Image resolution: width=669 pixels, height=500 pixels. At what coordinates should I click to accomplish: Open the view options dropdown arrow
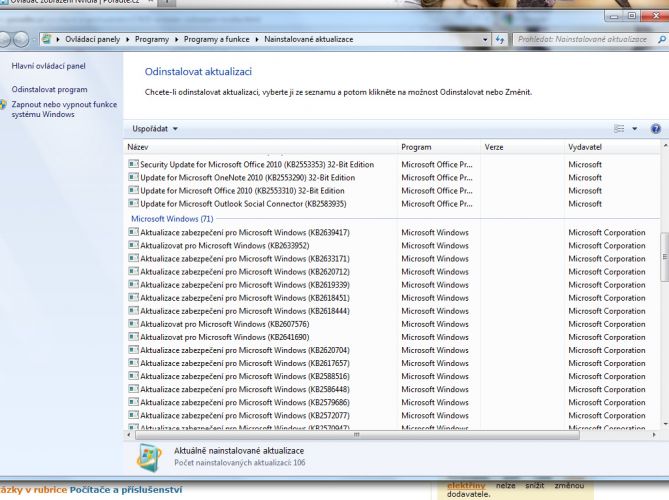(x=634, y=129)
